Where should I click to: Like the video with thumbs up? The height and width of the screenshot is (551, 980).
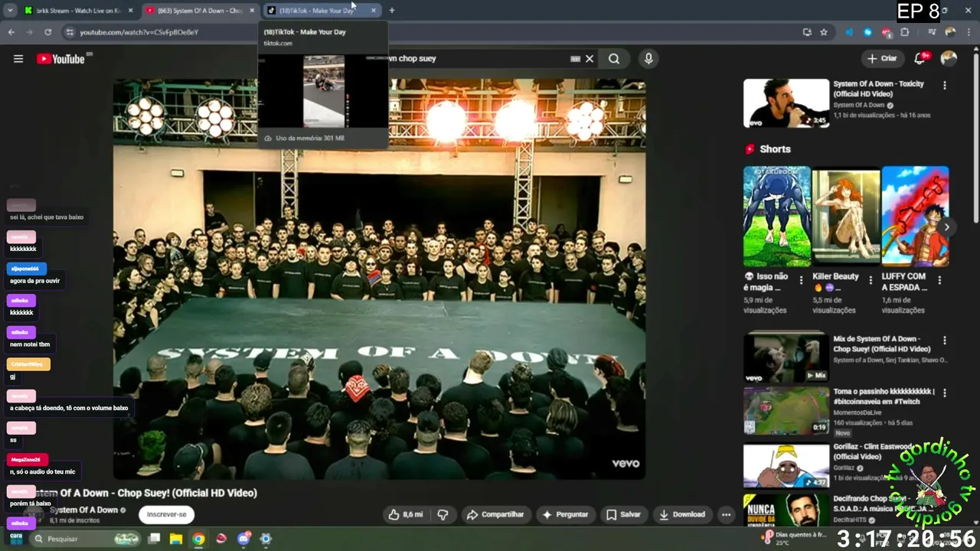click(x=406, y=514)
